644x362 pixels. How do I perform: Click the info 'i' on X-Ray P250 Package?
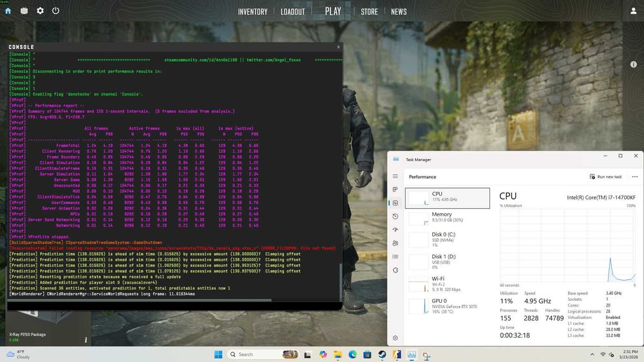point(86,340)
